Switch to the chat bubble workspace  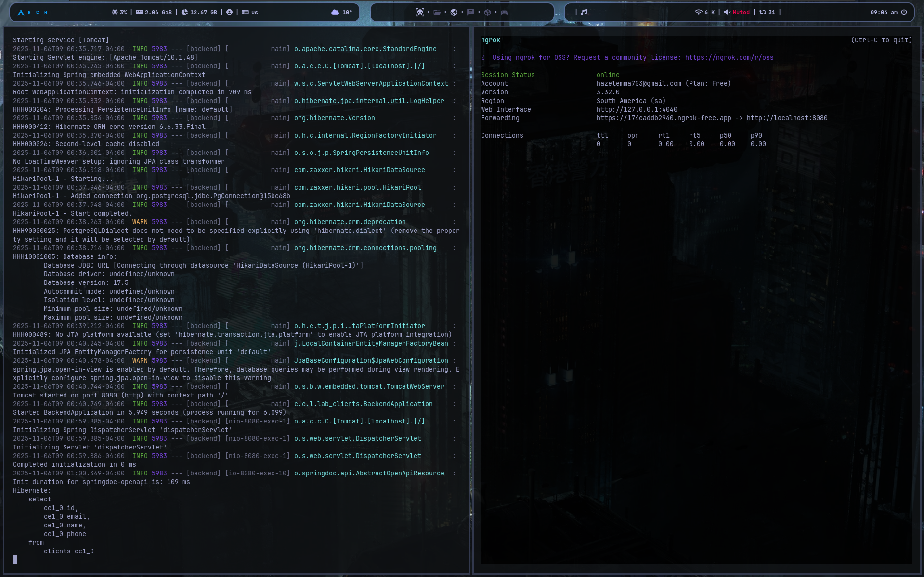coord(470,13)
